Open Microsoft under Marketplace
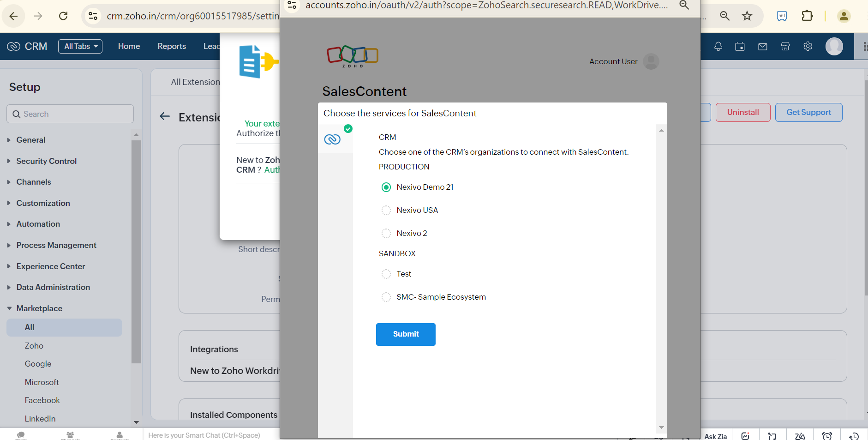Image resolution: width=868 pixels, height=440 pixels. point(42,382)
